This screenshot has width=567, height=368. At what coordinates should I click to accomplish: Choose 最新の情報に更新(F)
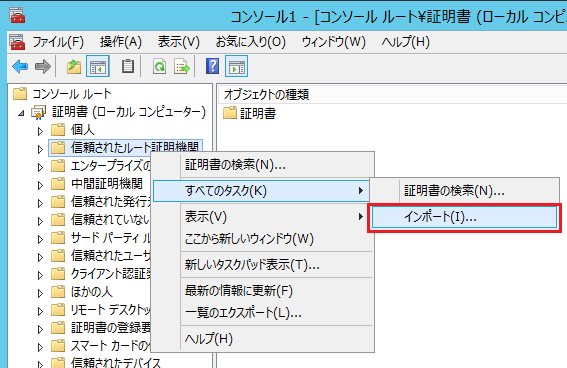(263, 291)
